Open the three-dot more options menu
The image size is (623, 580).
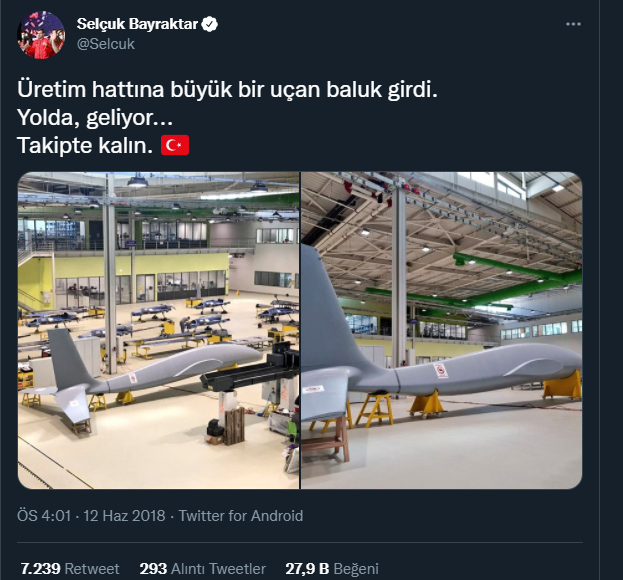click(573, 25)
